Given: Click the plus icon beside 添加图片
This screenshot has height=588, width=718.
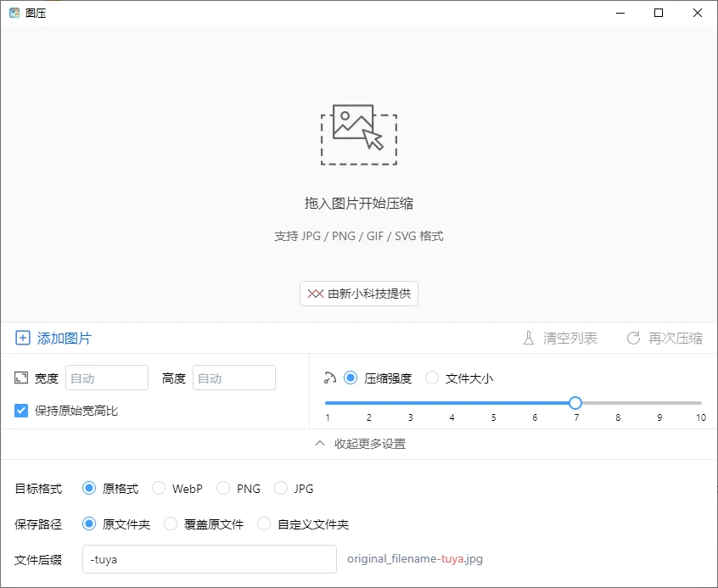Looking at the screenshot, I should (x=24, y=338).
